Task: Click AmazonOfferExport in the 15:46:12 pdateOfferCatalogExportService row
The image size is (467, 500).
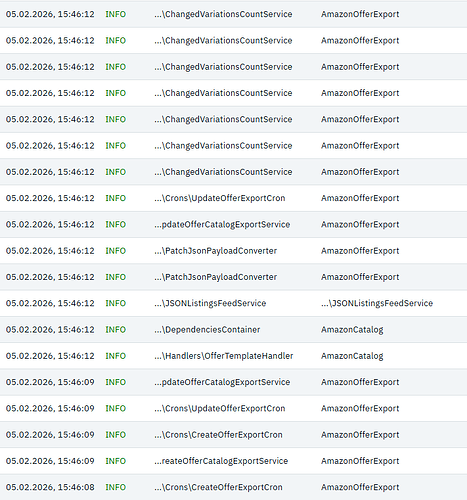Action: [x=360, y=225]
